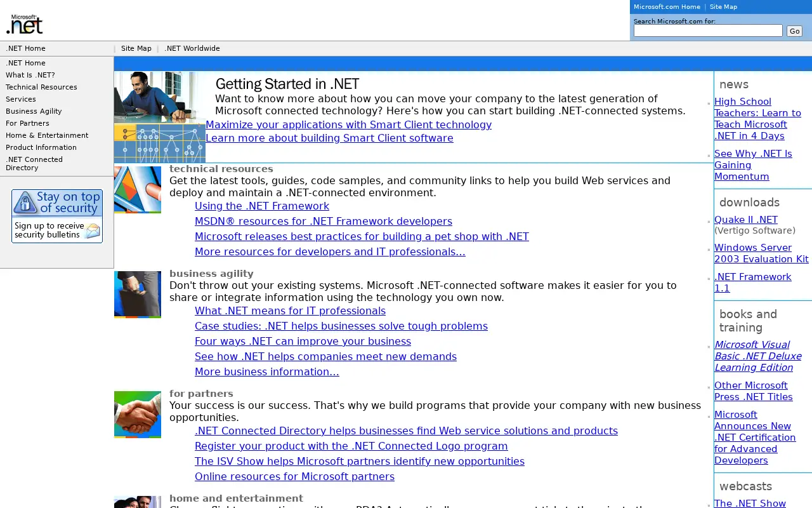Screen dimensions: 812x508
Task: Open Maximize your applications with Smart Client link
Action: coord(348,124)
